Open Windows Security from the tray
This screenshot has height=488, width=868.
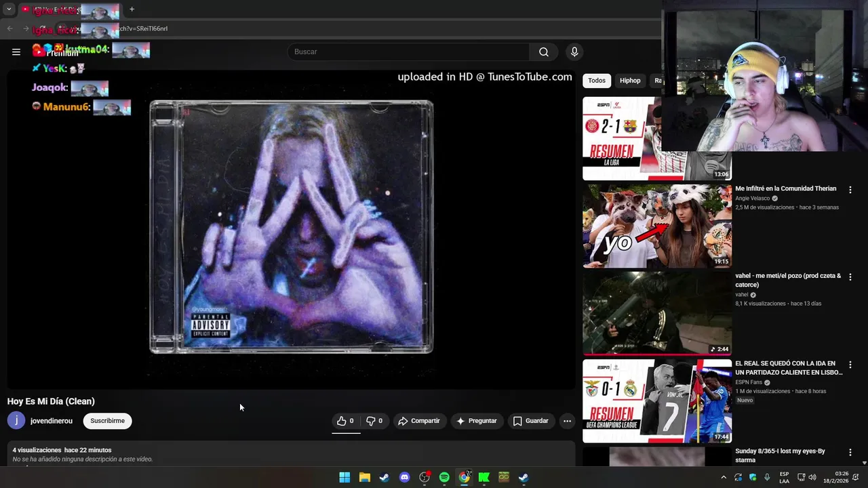pyautogui.click(x=753, y=477)
